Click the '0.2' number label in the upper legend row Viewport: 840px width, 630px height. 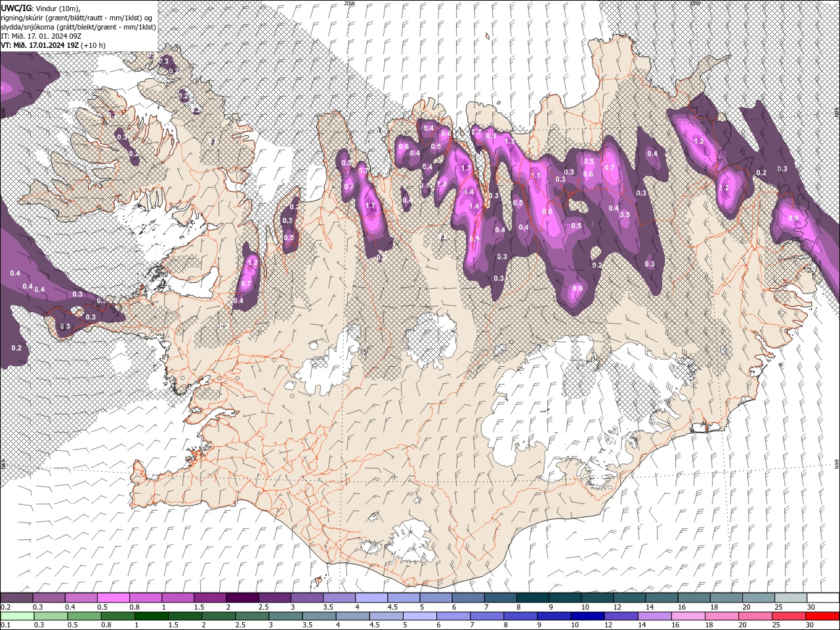point(5,607)
